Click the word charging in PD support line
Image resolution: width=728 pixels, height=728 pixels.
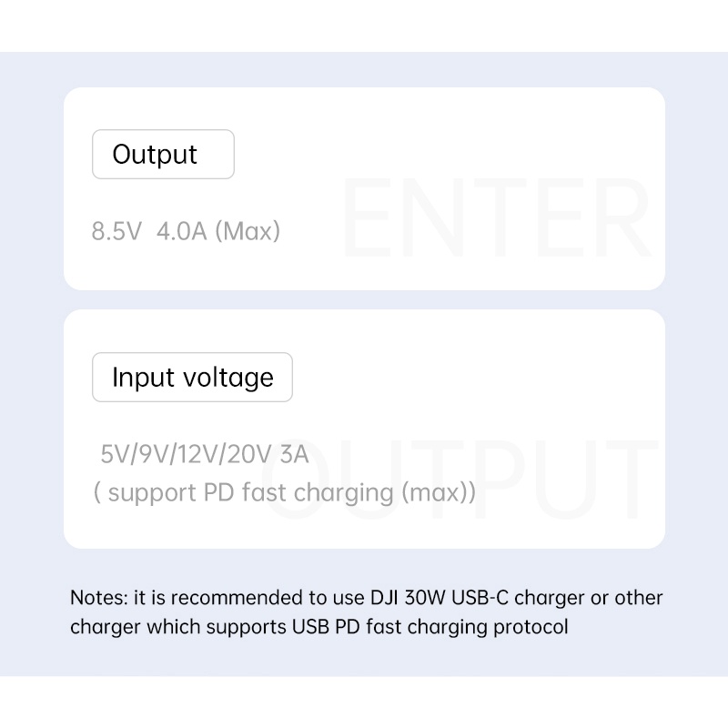click(351, 493)
